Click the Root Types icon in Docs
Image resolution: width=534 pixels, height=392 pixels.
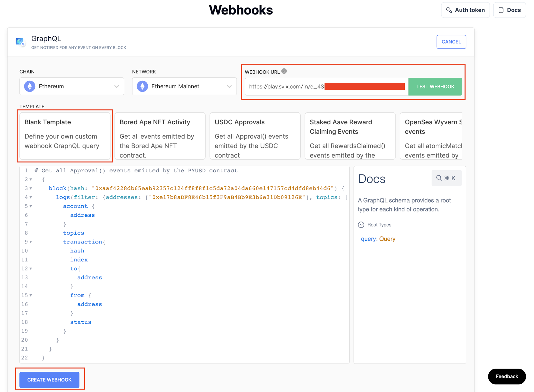click(361, 225)
